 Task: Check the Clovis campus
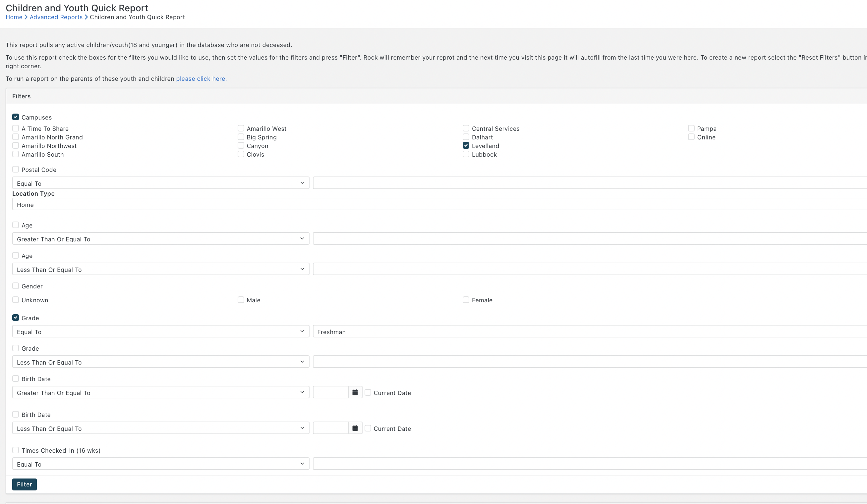click(241, 154)
